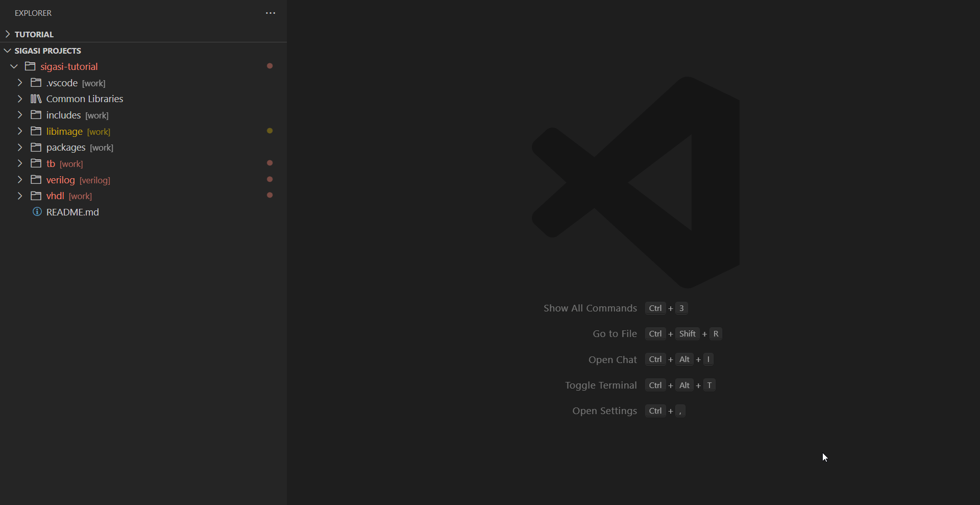Select the sigasi-tutorial project name

[x=69, y=67]
